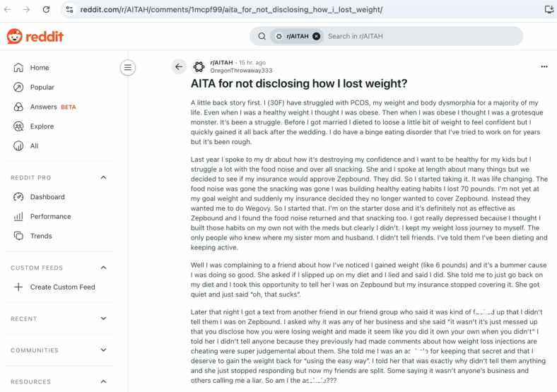This screenshot has height=392, width=557.
Task: Click the Reddit logo icon
Action: click(x=15, y=36)
